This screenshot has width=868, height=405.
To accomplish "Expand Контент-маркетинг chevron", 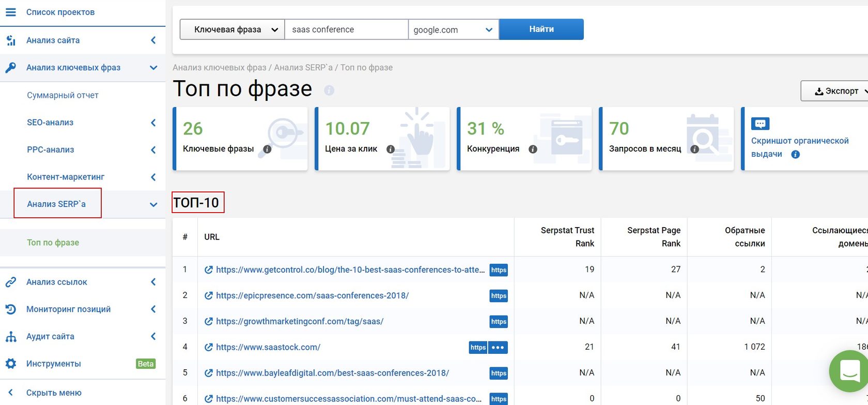I will 153,177.
